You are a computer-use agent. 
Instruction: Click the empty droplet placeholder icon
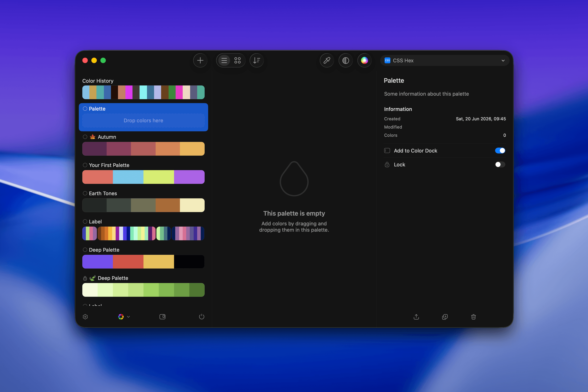pyautogui.click(x=294, y=179)
